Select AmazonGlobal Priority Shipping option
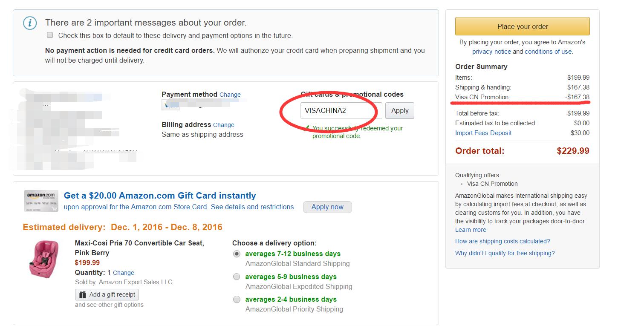 [237, 300]
